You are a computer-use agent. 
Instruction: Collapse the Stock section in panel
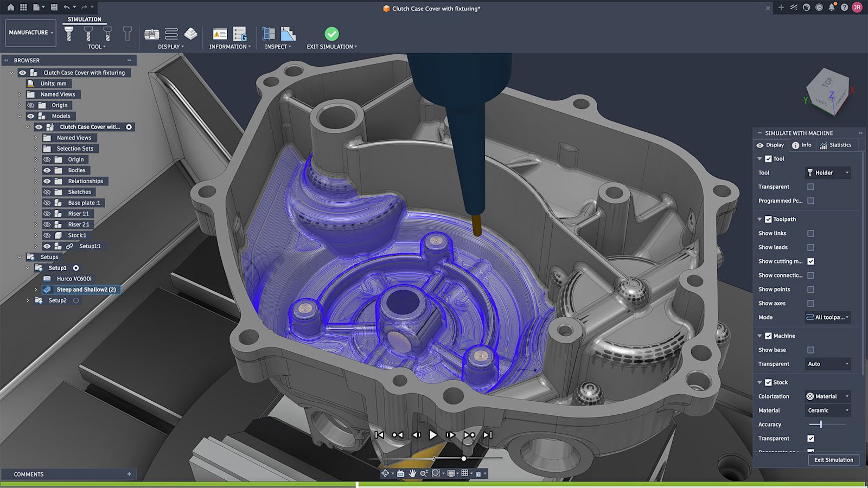(x=759, y=383)
